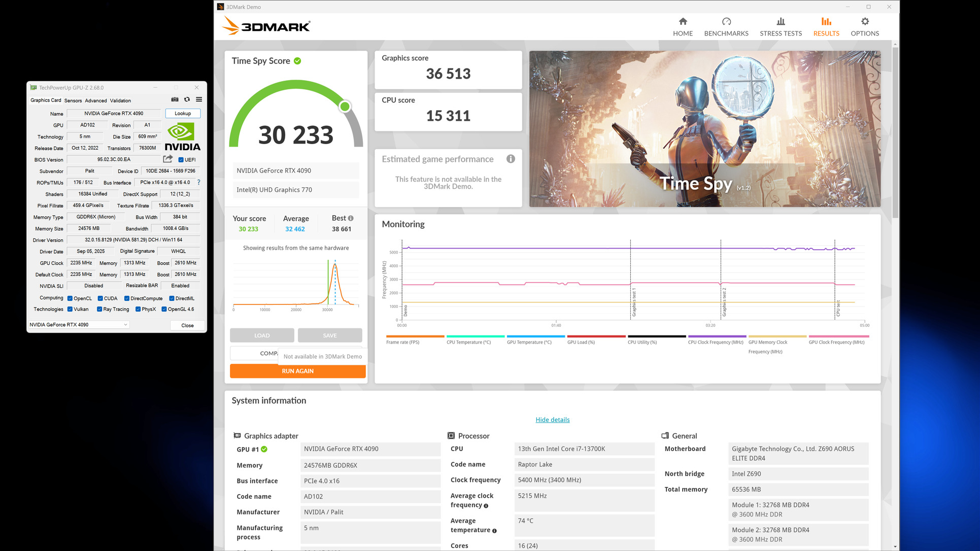Open the GPU-Z hamburger menu
Image resolution: width=980 pixels, height=551 pixels.
point(199,99)
